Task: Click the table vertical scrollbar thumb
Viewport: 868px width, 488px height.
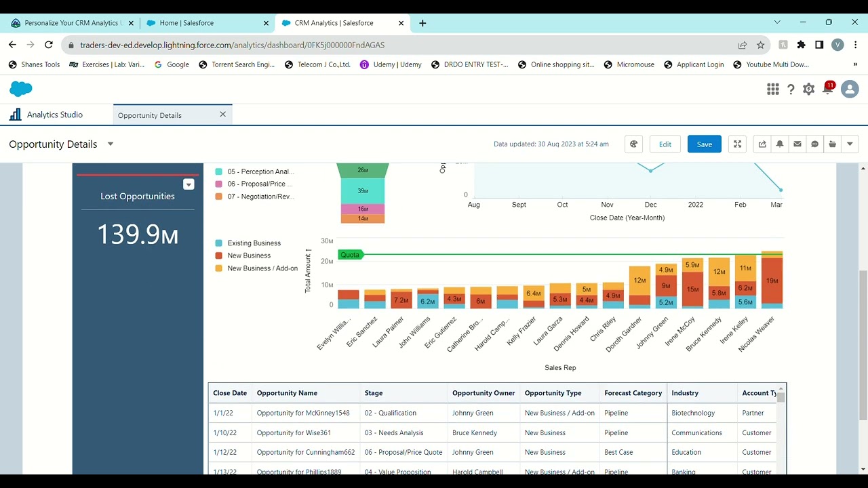Action: tap(781, 397)
